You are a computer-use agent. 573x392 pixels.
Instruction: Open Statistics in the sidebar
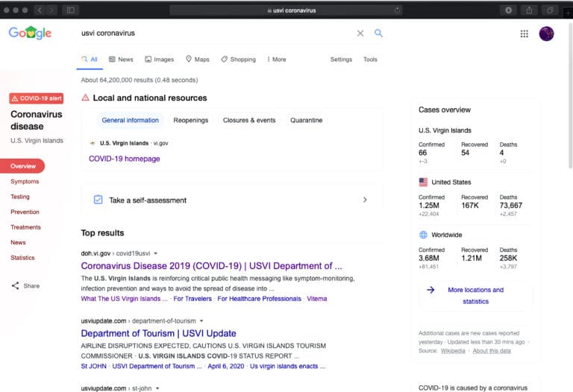[x=22, y=258]
